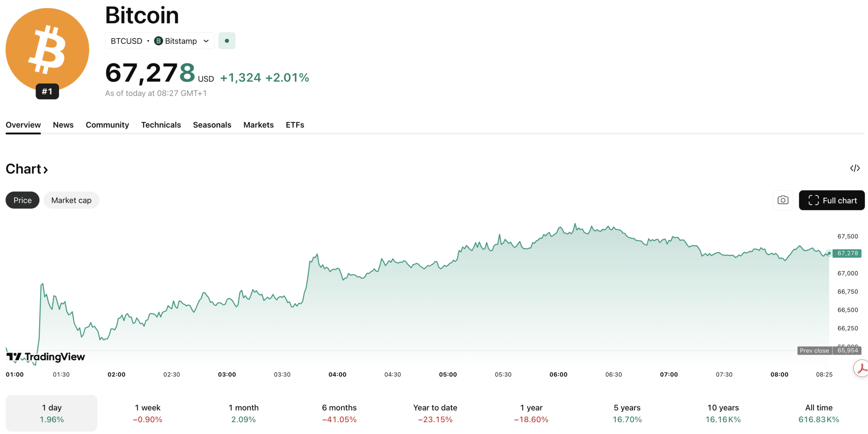Click the Bitstamp exchange icon

[x=158, y=41]
